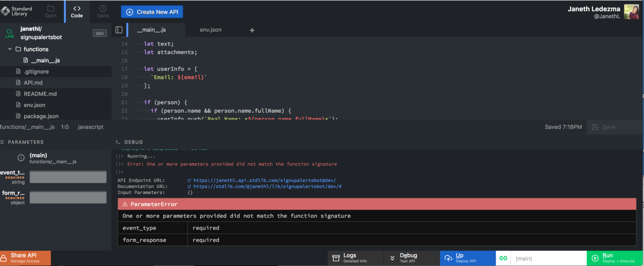This screenshot has width=644, height=266.
Task: Open Logs Detailed Info
Action: pos(355,258)
